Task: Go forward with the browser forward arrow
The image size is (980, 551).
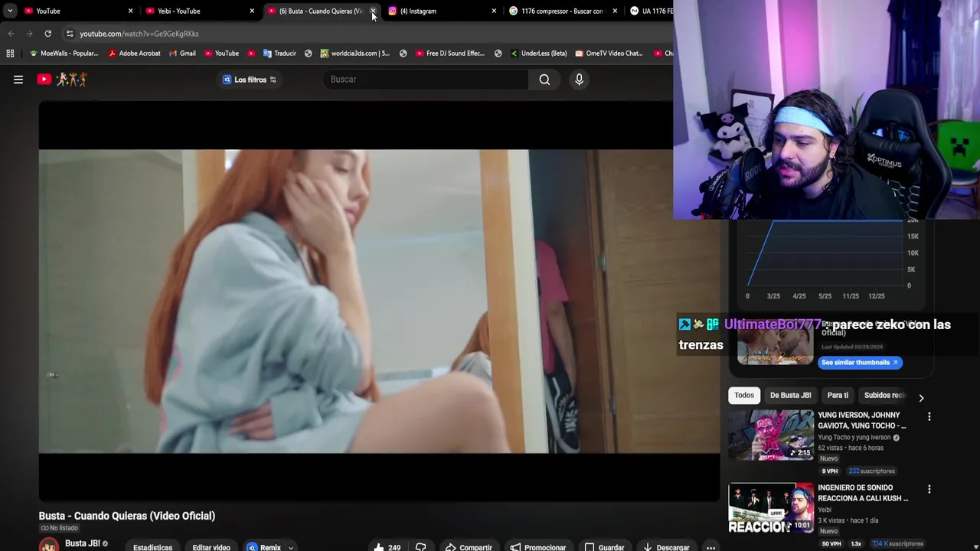Action: pyautogui.click(x=29, y=34)
